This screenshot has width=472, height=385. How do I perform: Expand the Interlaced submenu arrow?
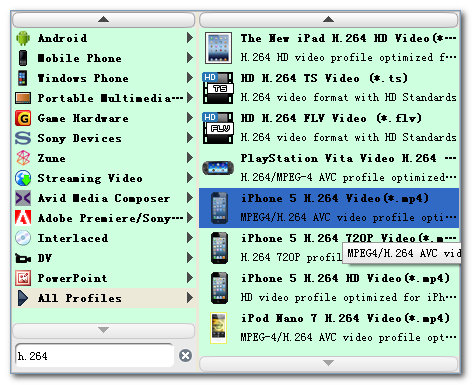[190, 238]
